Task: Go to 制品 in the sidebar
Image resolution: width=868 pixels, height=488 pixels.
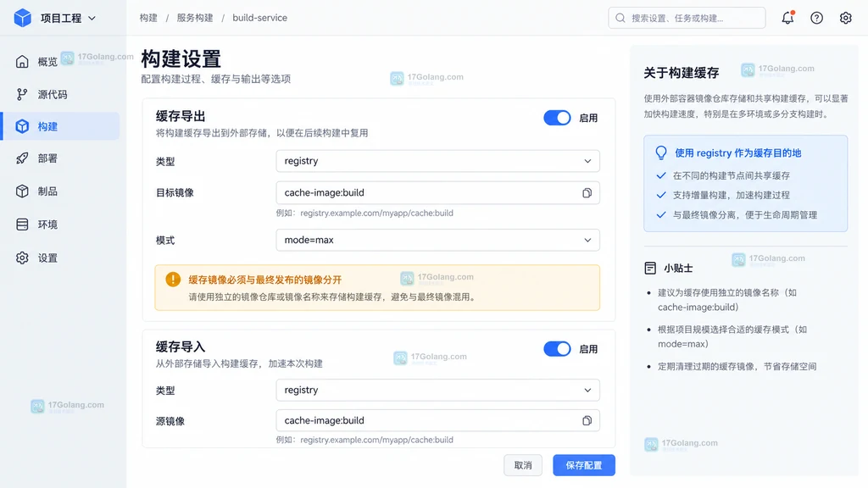Action: tap(61, 191)
